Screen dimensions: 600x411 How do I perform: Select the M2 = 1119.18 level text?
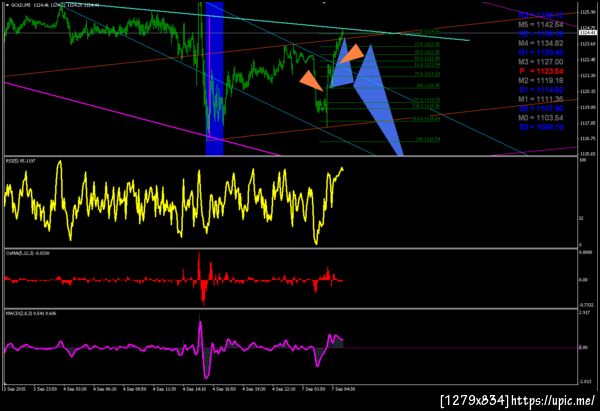(541, 80)
